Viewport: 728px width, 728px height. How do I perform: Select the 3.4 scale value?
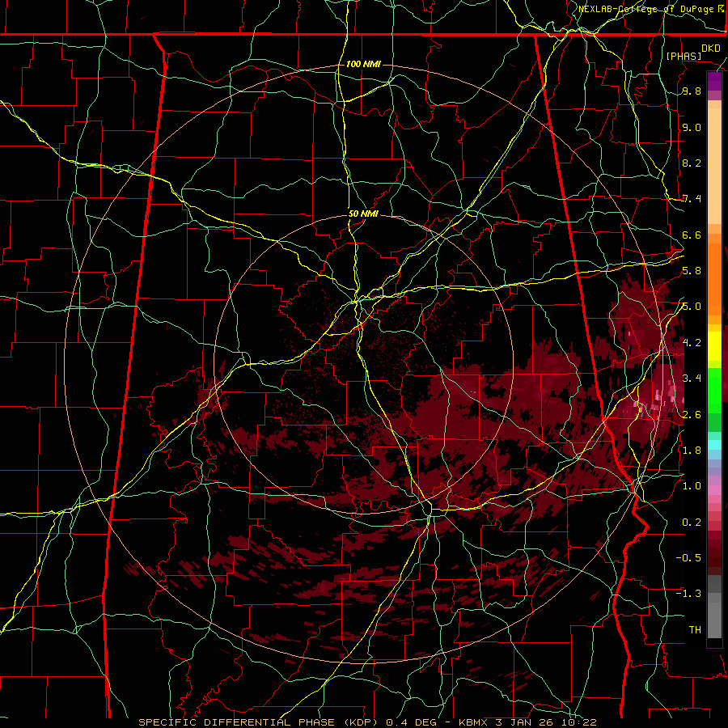(692, 379)
